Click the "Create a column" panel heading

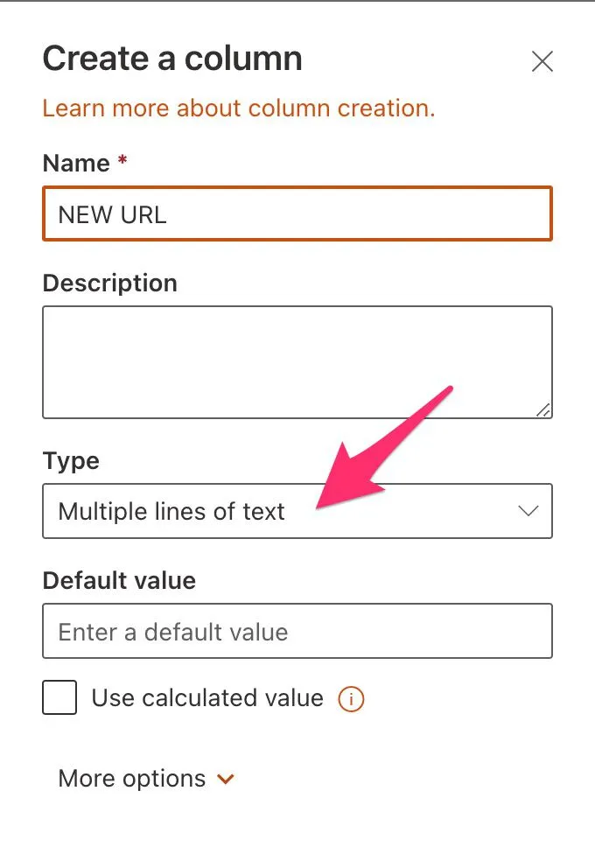tap(172, 59)
